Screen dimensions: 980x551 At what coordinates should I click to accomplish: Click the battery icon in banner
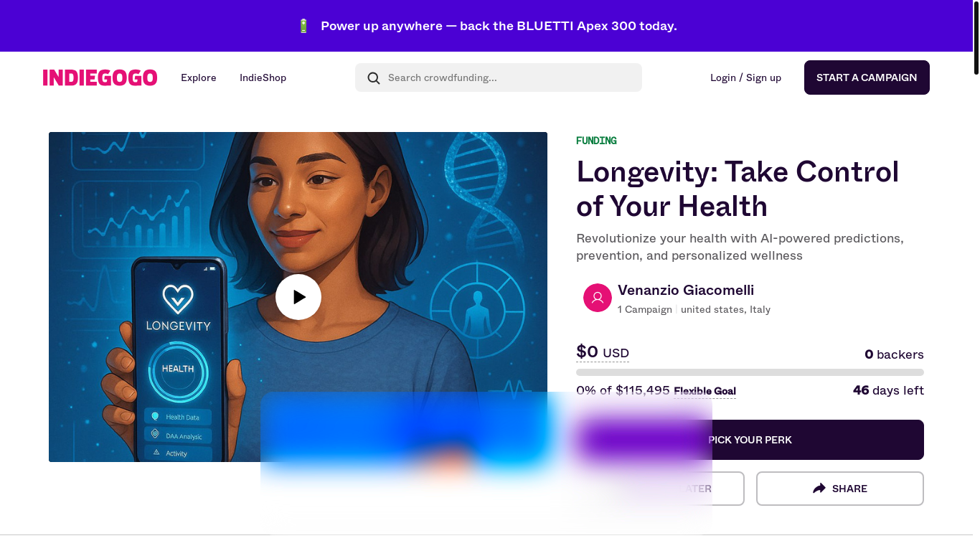click(303, 26)
